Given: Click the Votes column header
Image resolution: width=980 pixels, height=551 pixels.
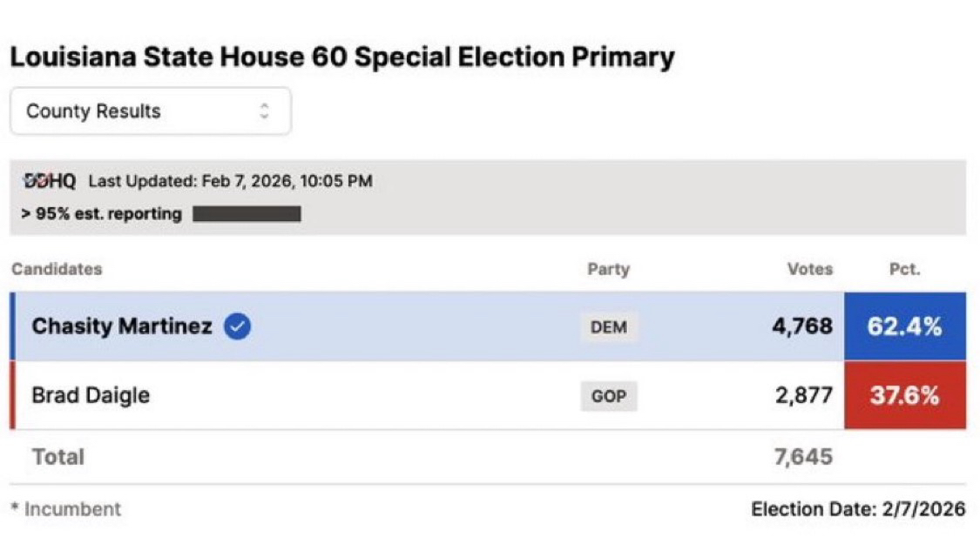Looking at the screenshot, I should (809, 270).
